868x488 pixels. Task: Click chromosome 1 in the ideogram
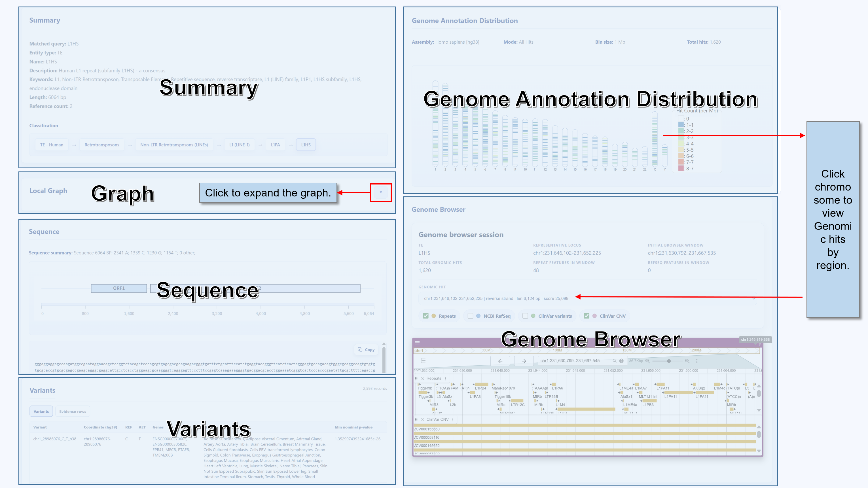(x=435, y=124)
